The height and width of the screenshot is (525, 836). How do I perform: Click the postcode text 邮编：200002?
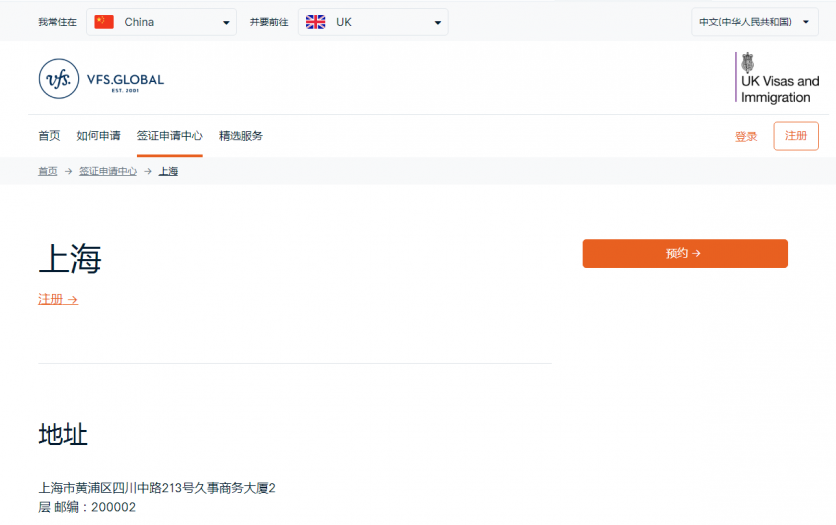(95, 507)
